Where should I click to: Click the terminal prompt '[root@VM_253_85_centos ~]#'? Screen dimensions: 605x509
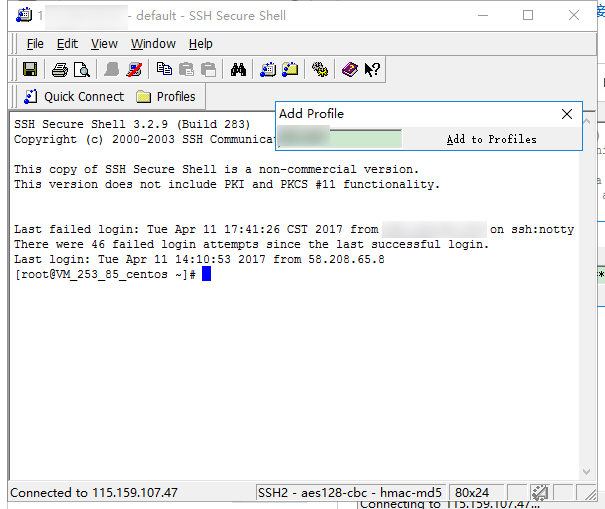click(x=105, y=274)
